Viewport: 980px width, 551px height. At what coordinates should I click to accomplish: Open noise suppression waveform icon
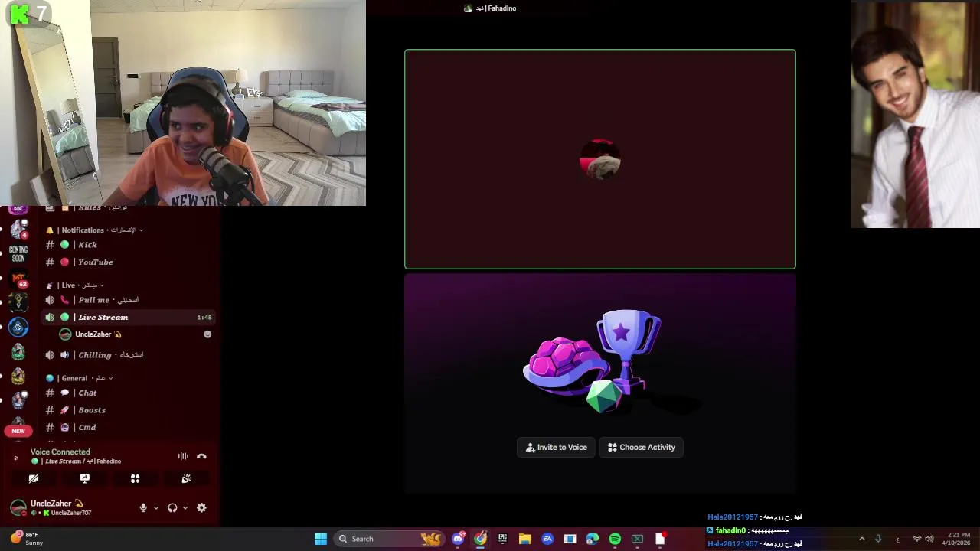183,456
